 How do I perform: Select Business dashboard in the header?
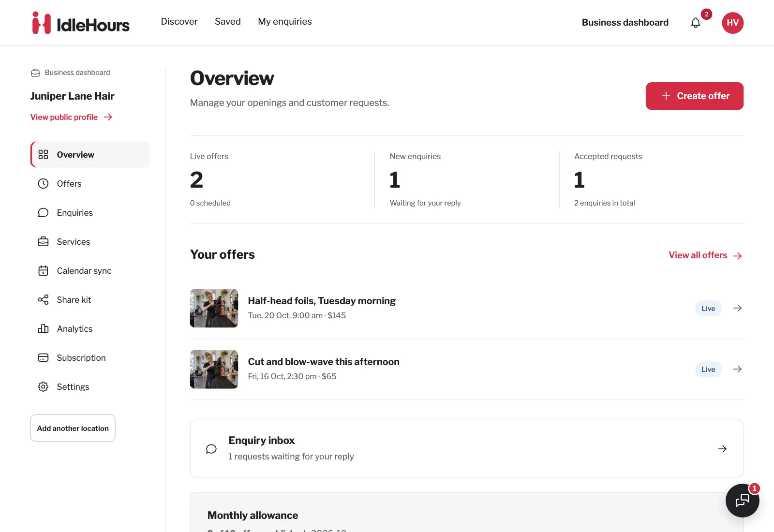click(x=625, y=23)
